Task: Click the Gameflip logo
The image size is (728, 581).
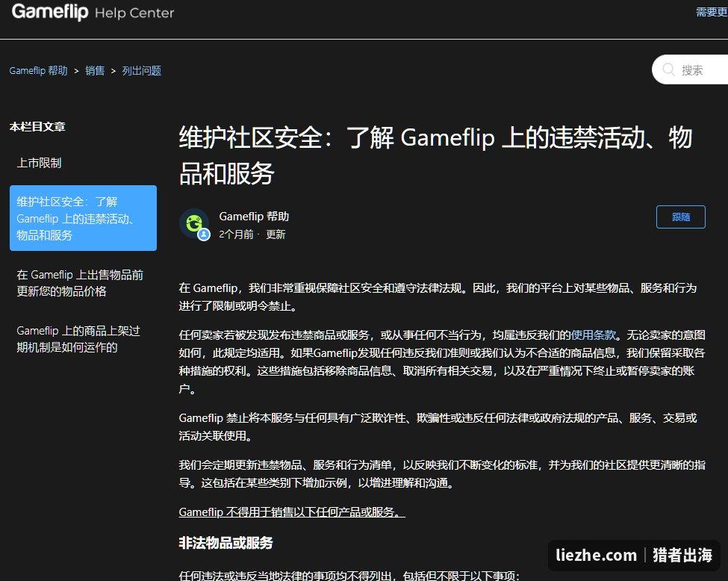Action: click(x=50, y=12)
